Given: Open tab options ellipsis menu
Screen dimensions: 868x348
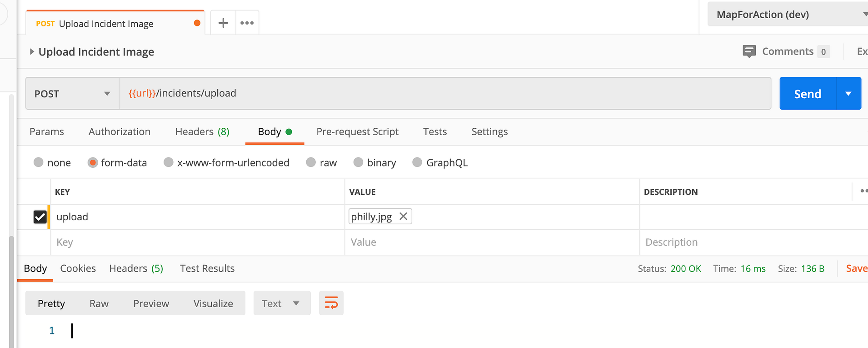Looking at the screenshot, I should click(x=247, y=23).
